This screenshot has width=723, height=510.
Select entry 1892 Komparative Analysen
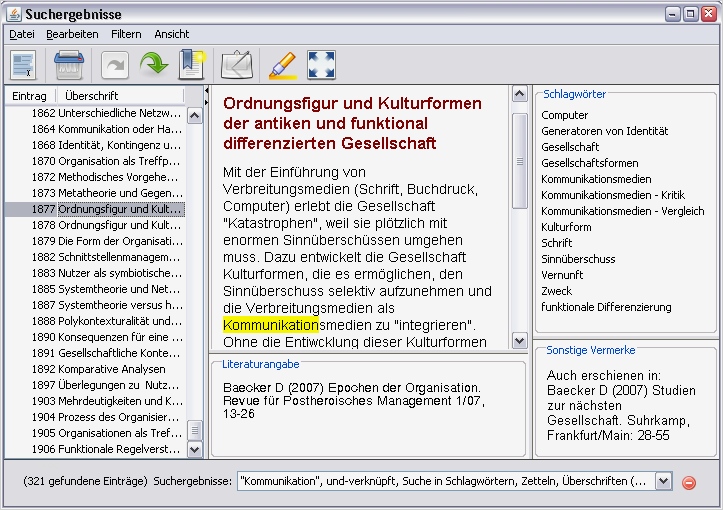point(95,369)
